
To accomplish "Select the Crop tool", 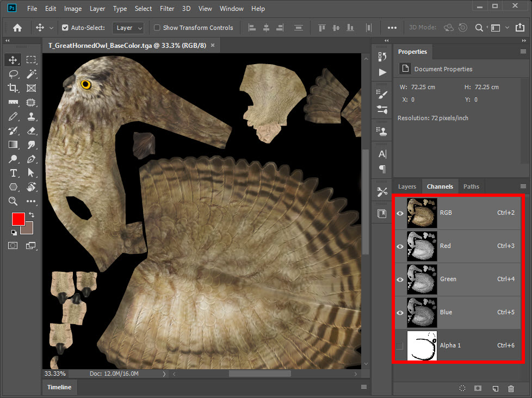I will pos(13,88).
